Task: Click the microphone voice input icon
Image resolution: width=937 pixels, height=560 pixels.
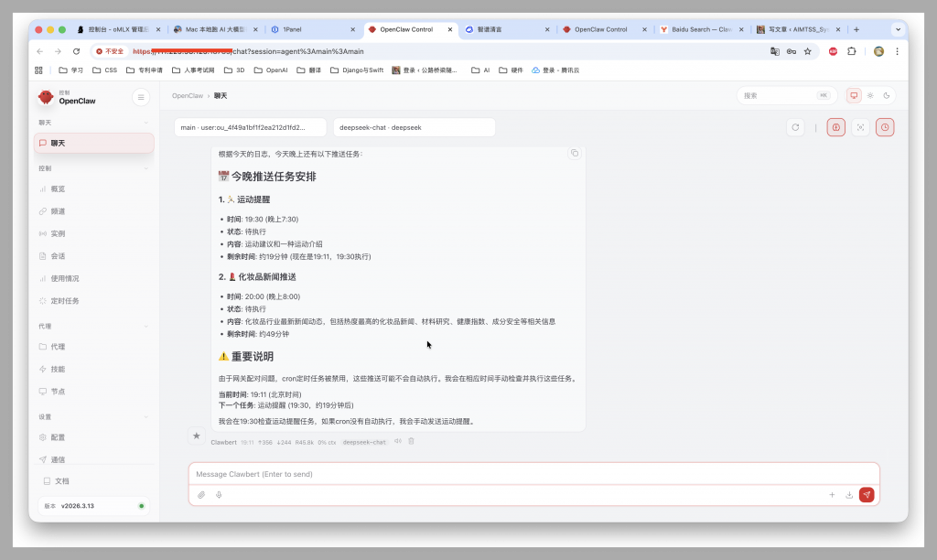Action: tap(219, 495)
